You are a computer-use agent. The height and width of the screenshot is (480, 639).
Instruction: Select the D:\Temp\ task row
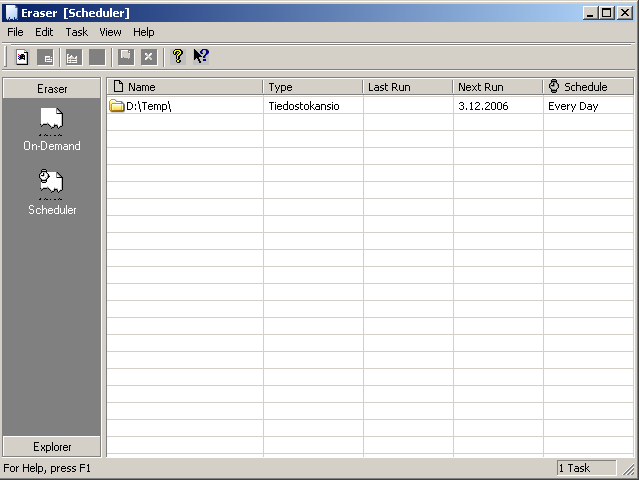[370, 106]
